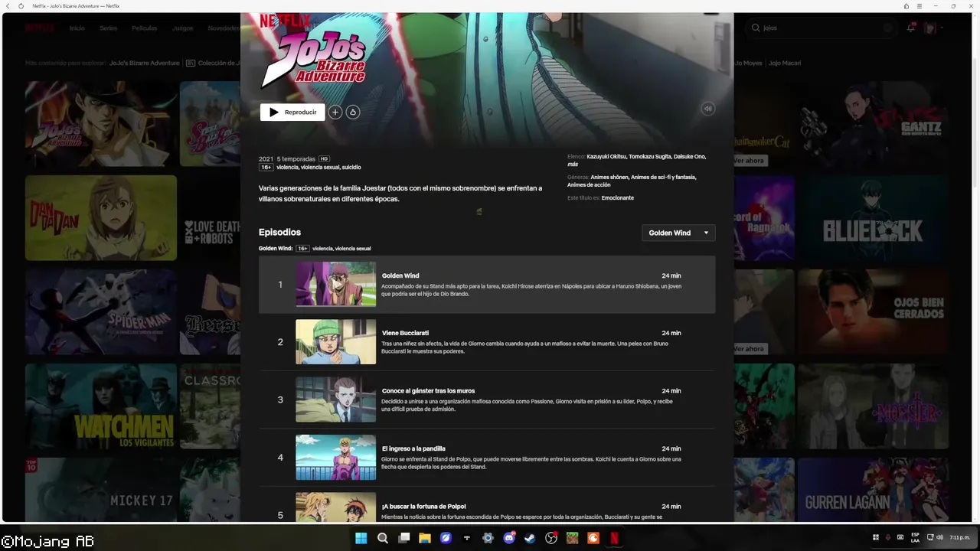The image size is (980, 551).
Task: Toggle the trailer audio mute icon
Action: click(708, 109)
